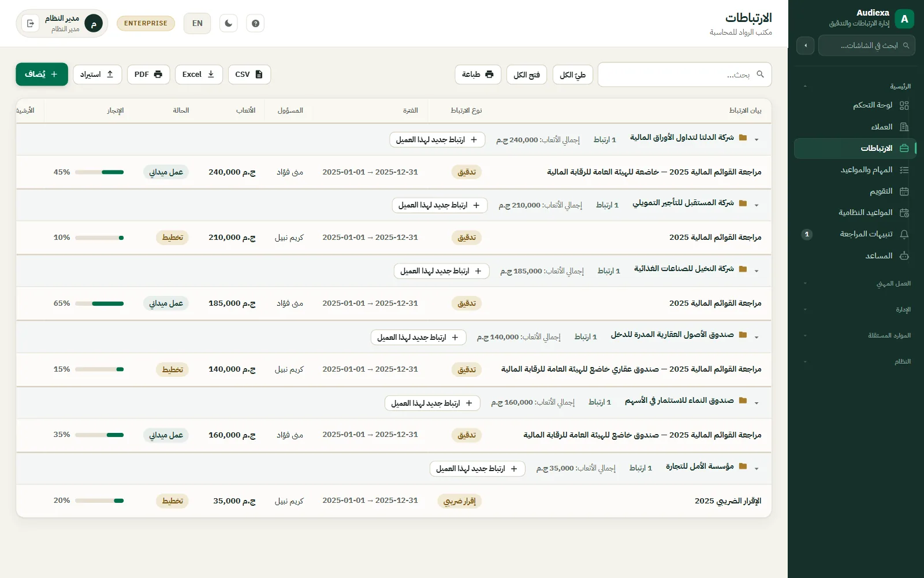Select الارتباطات in the sidebar
Viewport: 924px width, 578px height.
coord(855,149)
